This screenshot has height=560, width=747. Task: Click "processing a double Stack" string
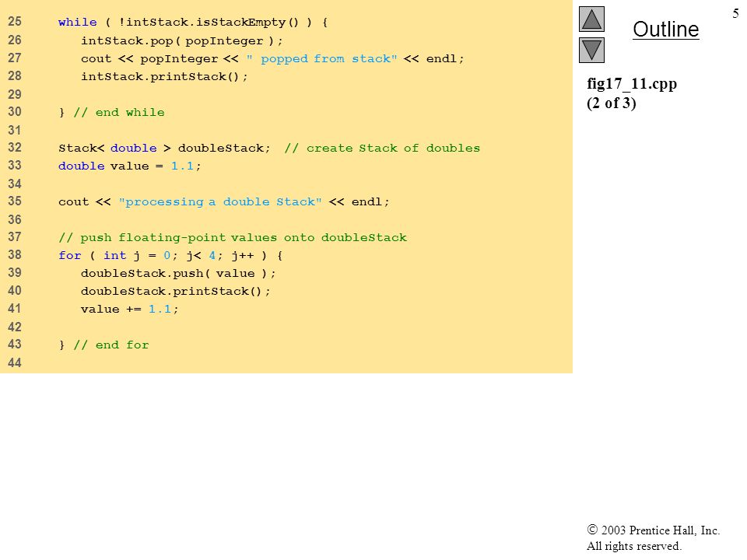[220, 202]
